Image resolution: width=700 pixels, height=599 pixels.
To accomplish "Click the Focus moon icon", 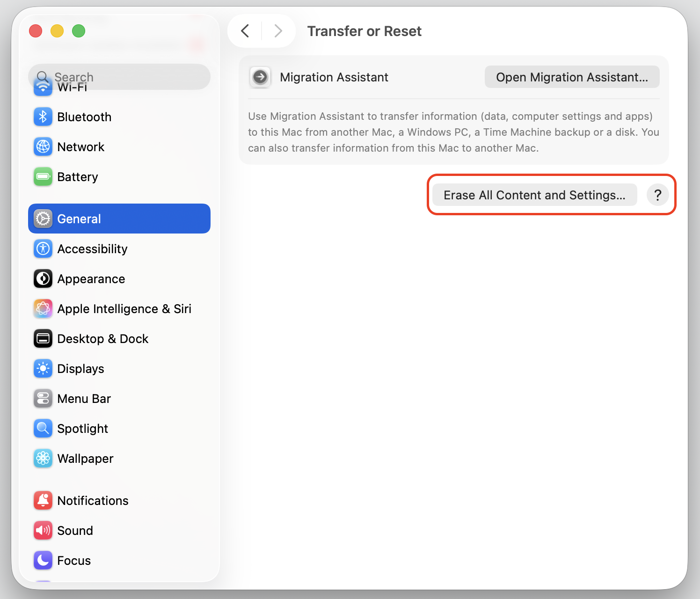I will pos(43,561).
